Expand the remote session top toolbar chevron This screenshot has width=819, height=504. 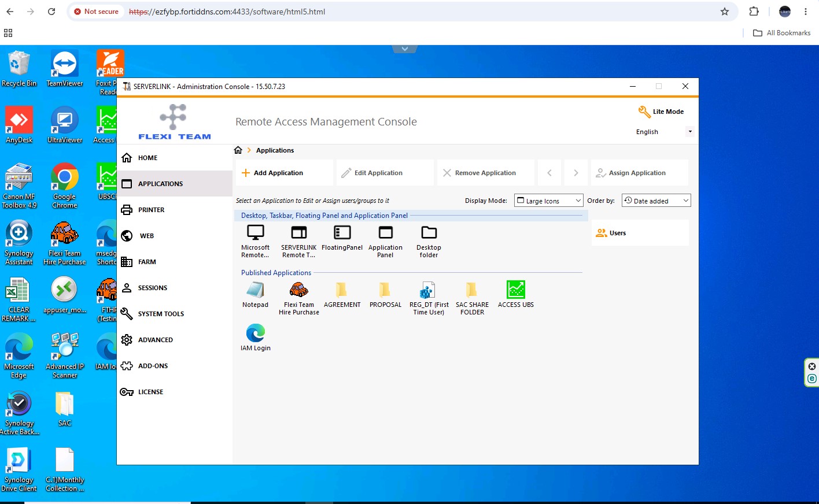coord(405,49)
